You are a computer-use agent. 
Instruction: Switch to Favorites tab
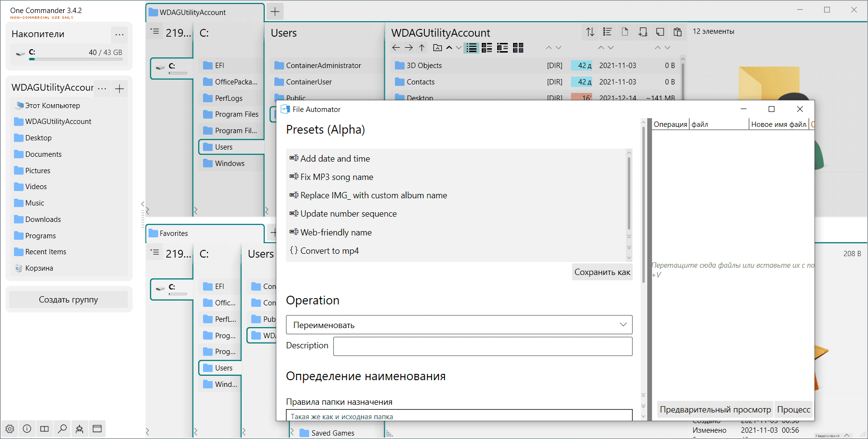[x=205, y=233]
